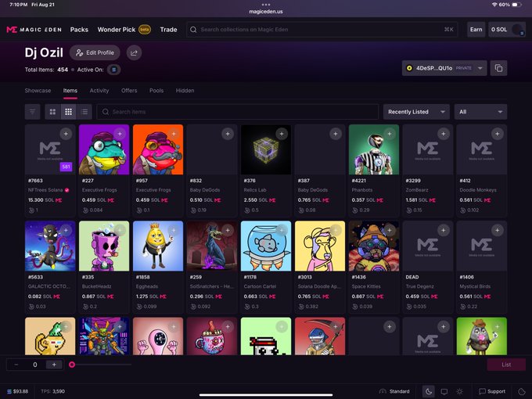Enable light mode sun icon
This screenshot has width=532, height=399.
tap(460, 391)
